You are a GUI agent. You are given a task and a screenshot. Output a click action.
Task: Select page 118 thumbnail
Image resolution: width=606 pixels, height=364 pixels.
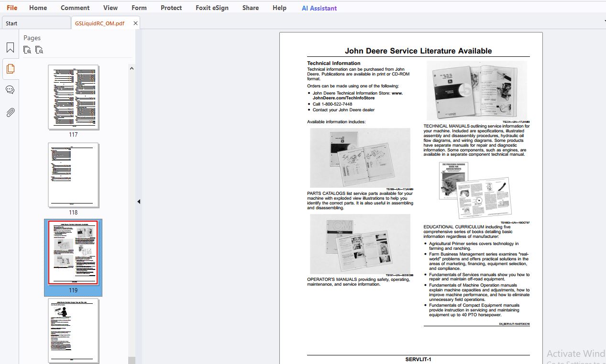[x=73, y=175]
